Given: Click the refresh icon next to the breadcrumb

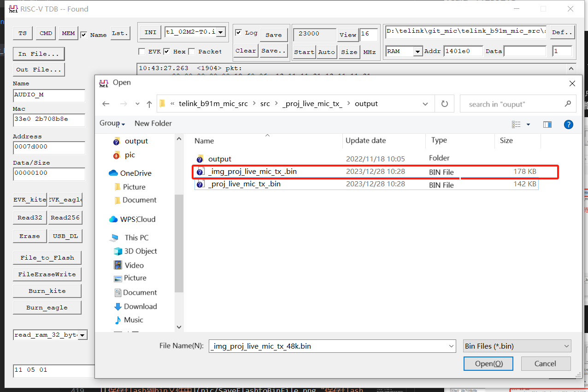Looking at the screenshot, I should tap(444, 103).
